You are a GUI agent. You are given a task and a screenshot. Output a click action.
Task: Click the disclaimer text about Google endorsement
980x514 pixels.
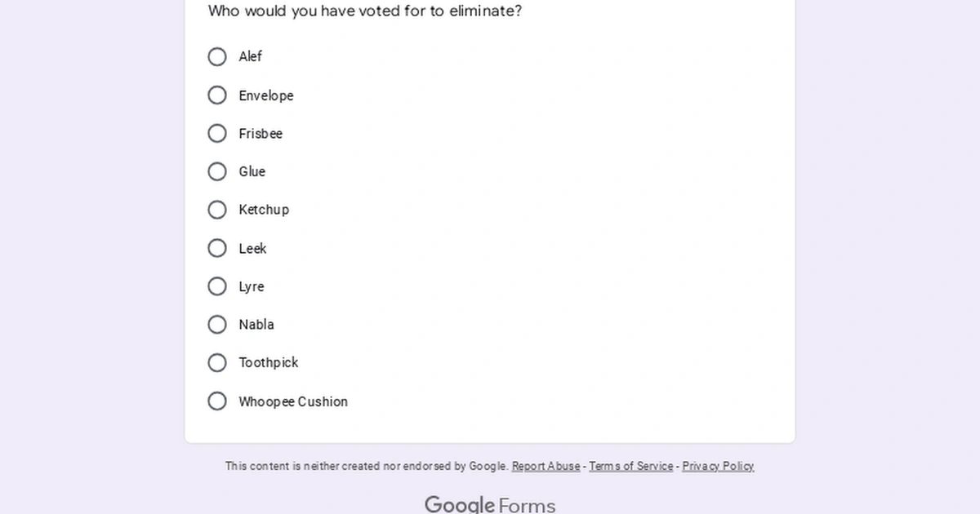(366, 466)
